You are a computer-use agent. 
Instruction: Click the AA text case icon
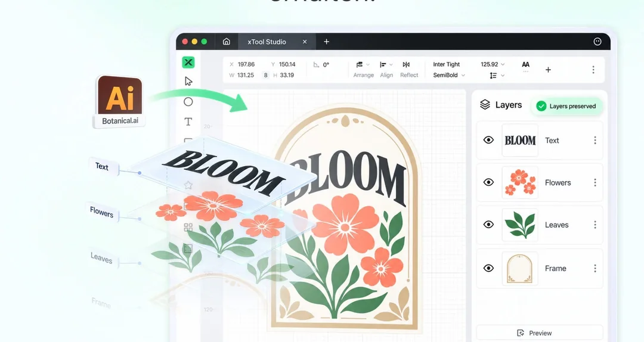click(x=526, y=64)
